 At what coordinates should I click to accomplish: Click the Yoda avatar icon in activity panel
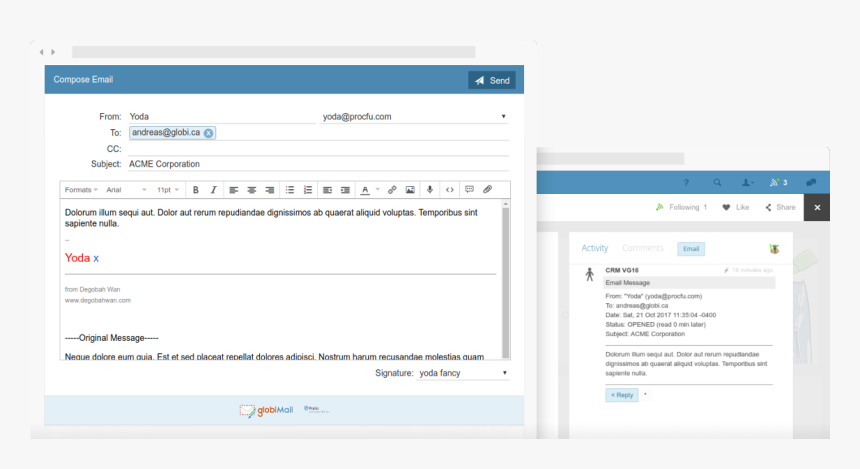774,248
